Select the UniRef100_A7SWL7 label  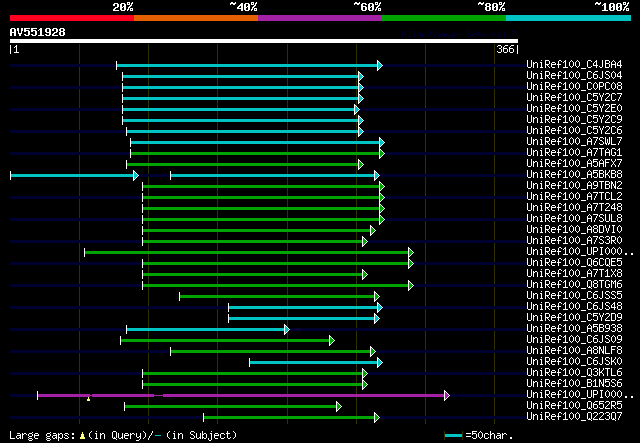pos(574,142)
